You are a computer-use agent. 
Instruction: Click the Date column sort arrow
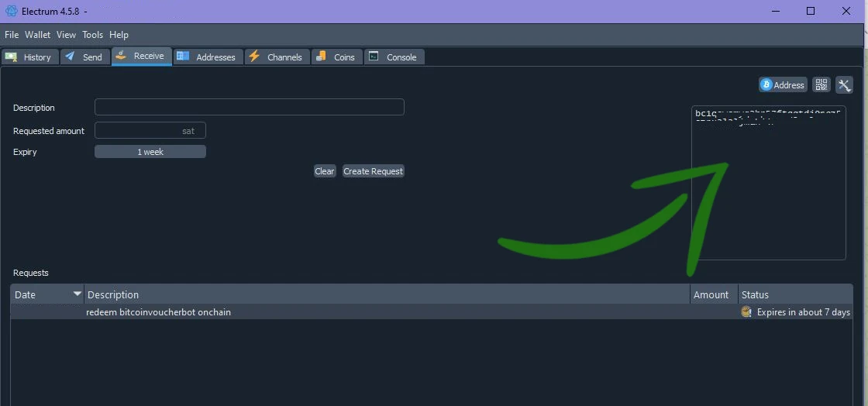[x=77, y=294]
